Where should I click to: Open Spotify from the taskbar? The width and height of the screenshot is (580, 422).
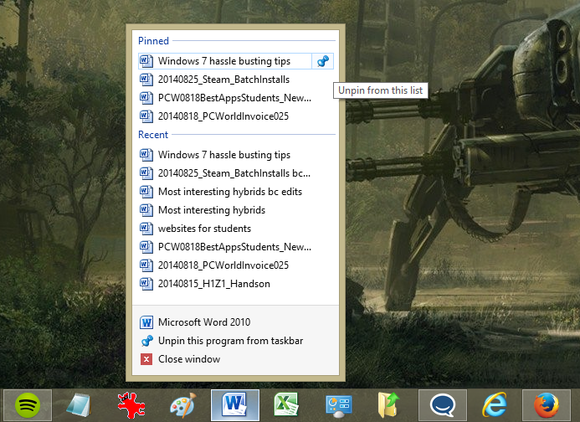coord(27,405)
